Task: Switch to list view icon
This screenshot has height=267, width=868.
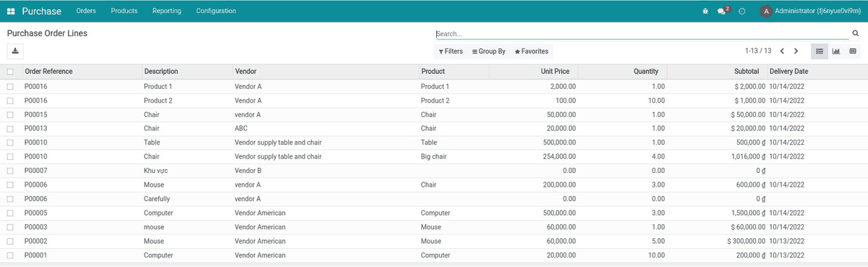Action: (x=820, y=51)
